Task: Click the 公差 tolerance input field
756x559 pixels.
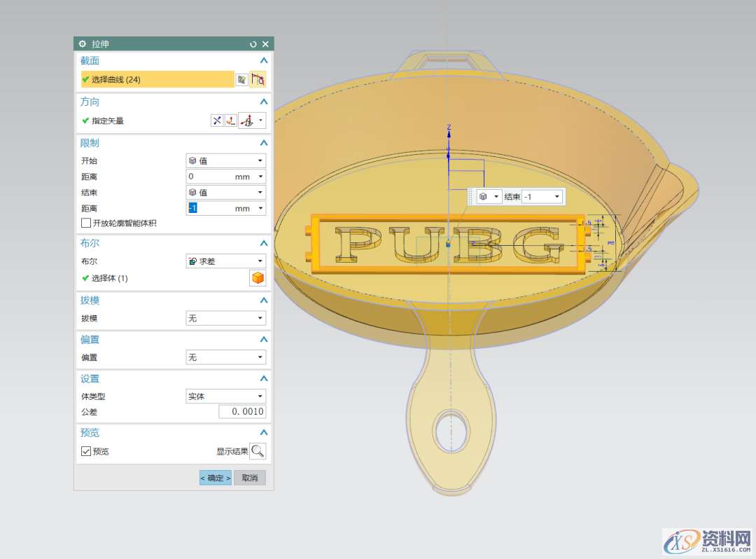Action: [x=242, y=412]
